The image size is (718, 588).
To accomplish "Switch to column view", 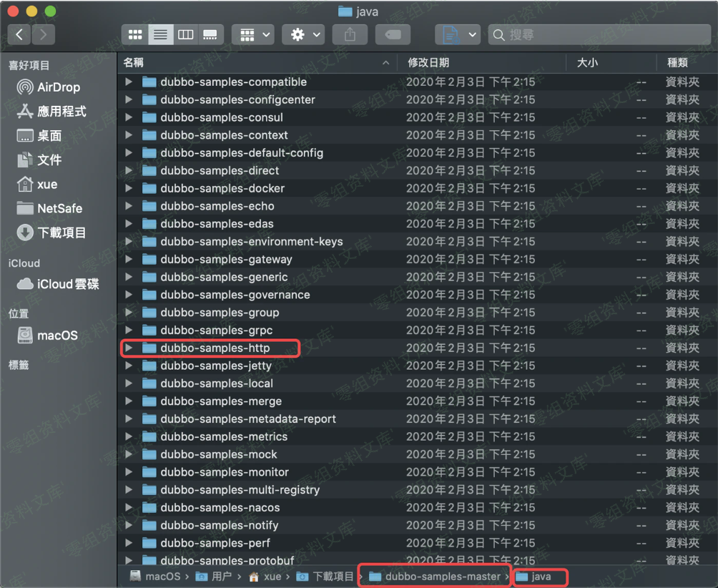I will 185,34.
